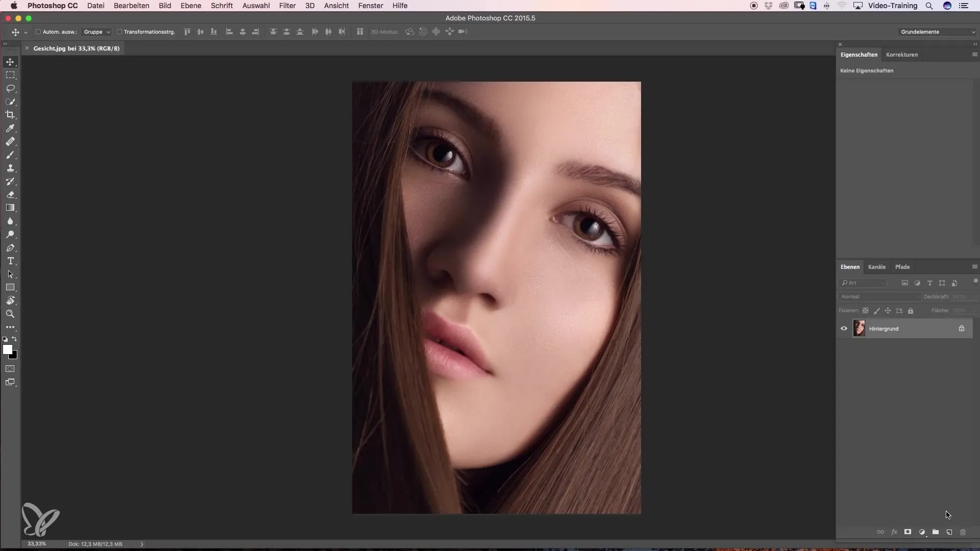Viewport: 980px width, 551px height.
Task: Hide the Hintergrund layer with eye icon
Action: click(844, 329)
